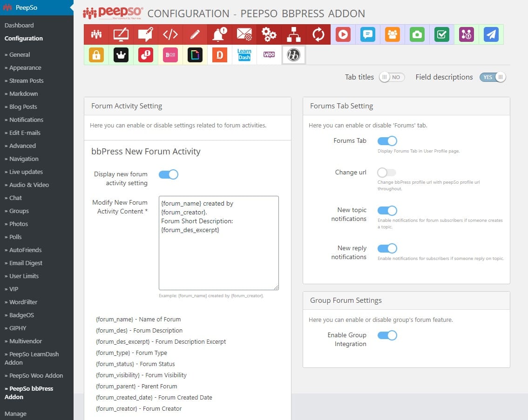
Task: Select the bbPress addon icon tab
Action: tap(294, 55)
